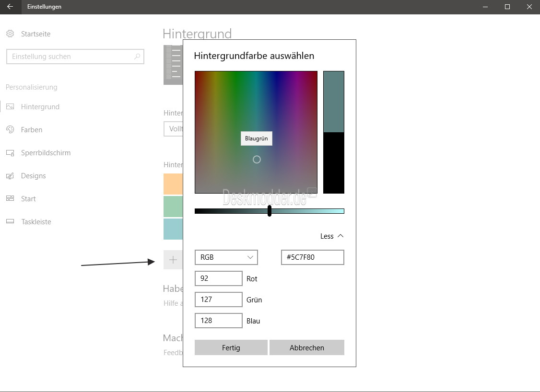This screenshot has height=392, width=540.
Task: Open Startseite via the gear icon
Action: [x=10, y=34]
